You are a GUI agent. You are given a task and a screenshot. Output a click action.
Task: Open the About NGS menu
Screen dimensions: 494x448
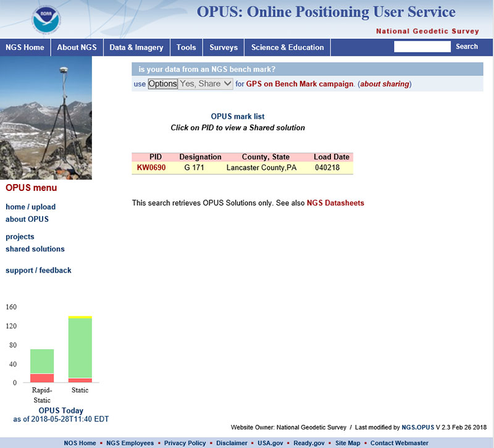click(x=77, y=47)
